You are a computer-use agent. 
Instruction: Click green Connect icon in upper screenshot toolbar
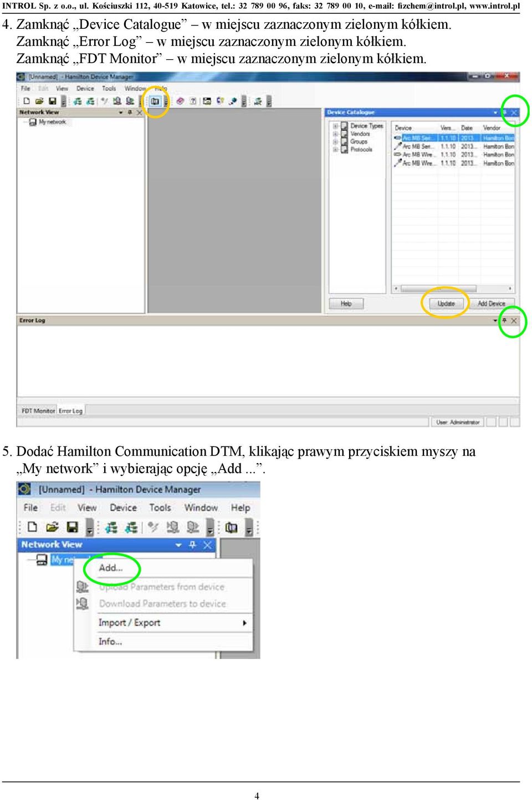[78, 101]
